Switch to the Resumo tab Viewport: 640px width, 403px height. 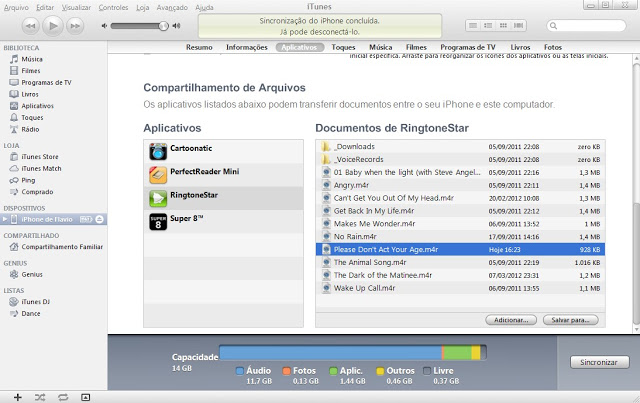click(x=198, y=47)
